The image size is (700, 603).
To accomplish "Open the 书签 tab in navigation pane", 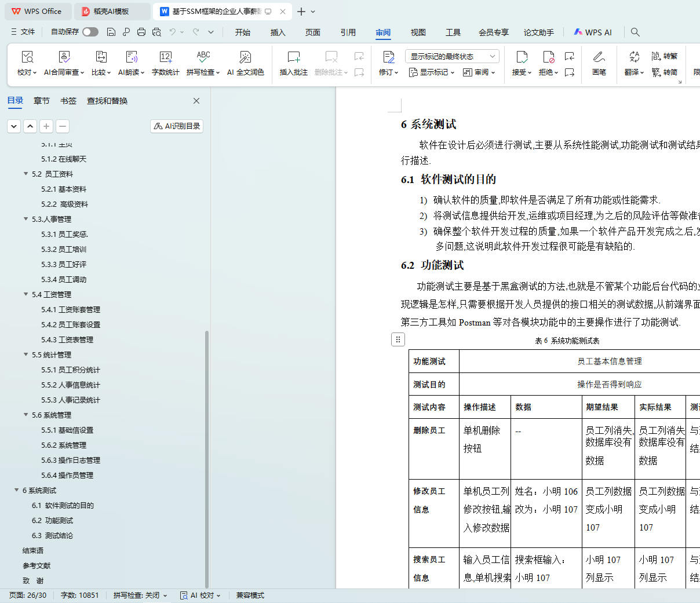I will pos(68,101).
